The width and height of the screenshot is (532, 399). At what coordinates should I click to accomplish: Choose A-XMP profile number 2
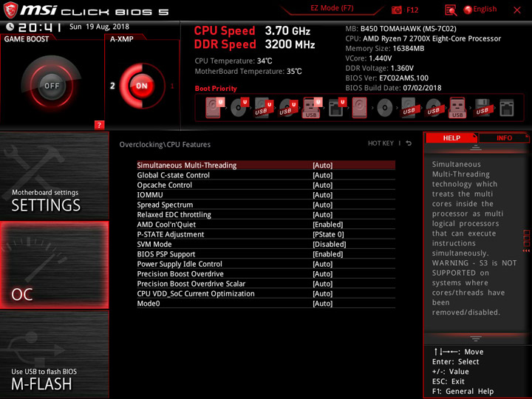[112, 86]
